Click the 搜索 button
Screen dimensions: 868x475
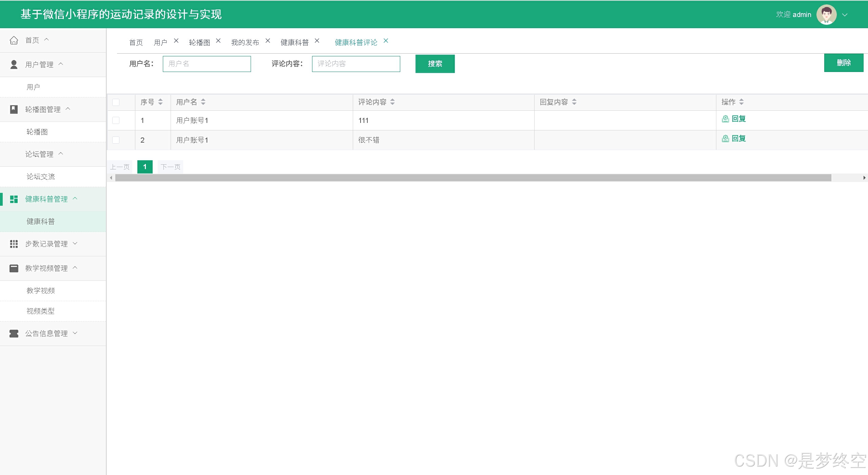(x=435, y=64)
